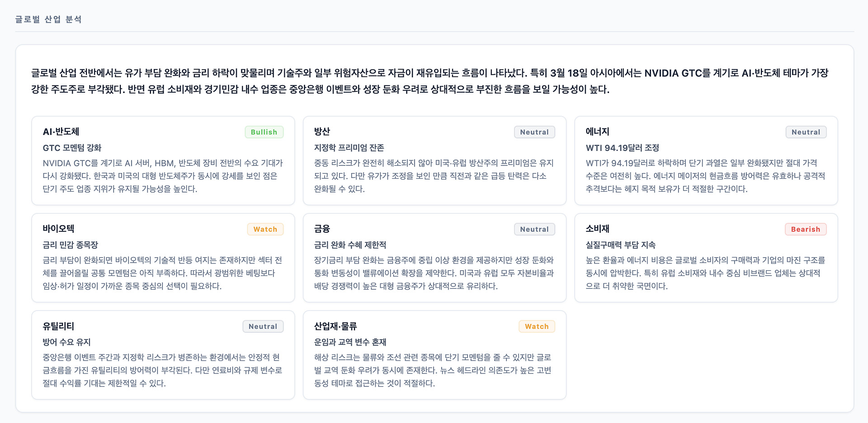The image size is (868, 423).
Task: Click the Neutral badge on 유틸리티 card
Action: [263, 326]
